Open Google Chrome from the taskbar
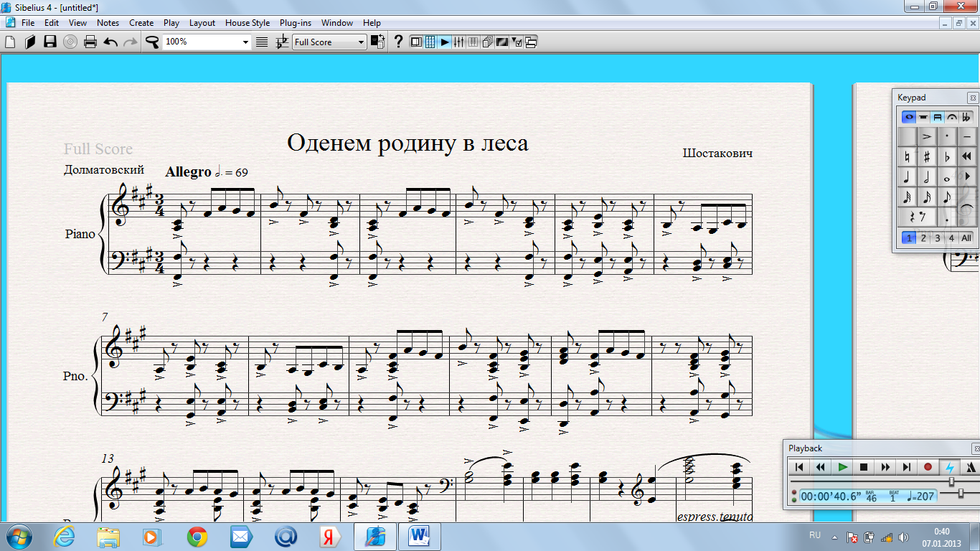Image resolution: width=980 pixels, height=551 pixels. pos(197,536)
